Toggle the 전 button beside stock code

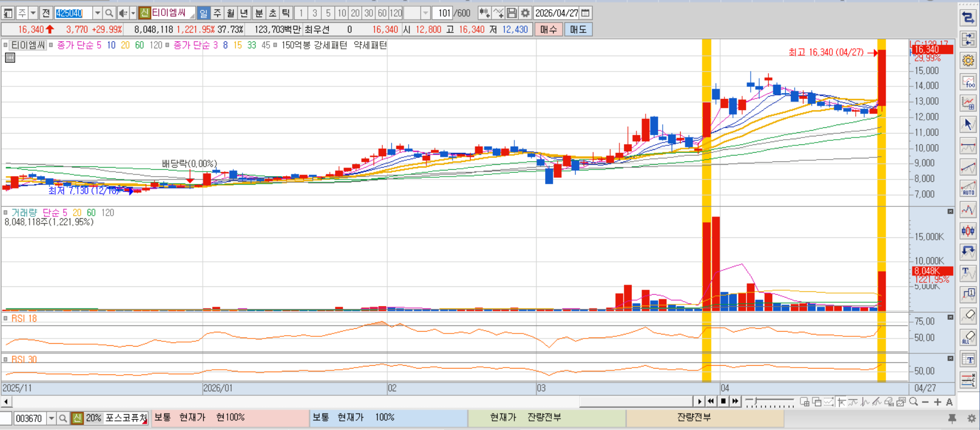46,12
